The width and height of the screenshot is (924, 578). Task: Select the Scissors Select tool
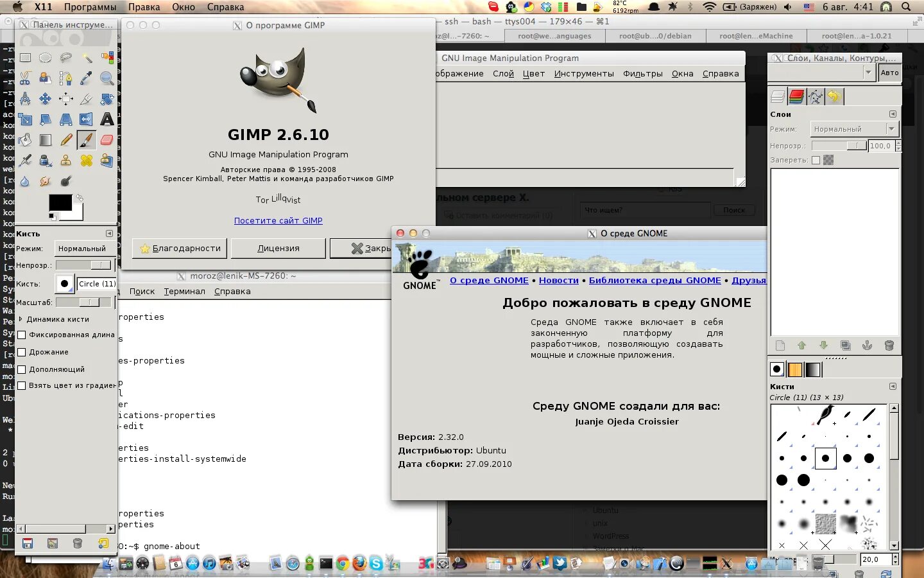[25, 78]
